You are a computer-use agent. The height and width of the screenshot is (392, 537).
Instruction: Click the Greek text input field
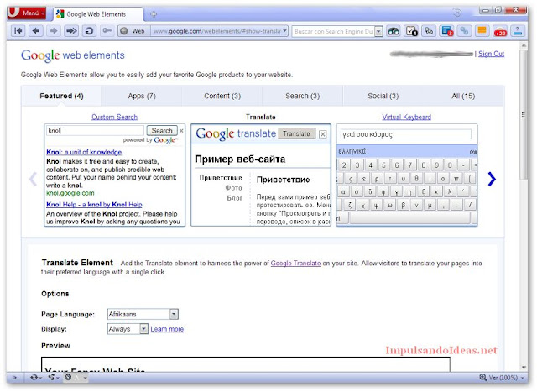[406, 134]
